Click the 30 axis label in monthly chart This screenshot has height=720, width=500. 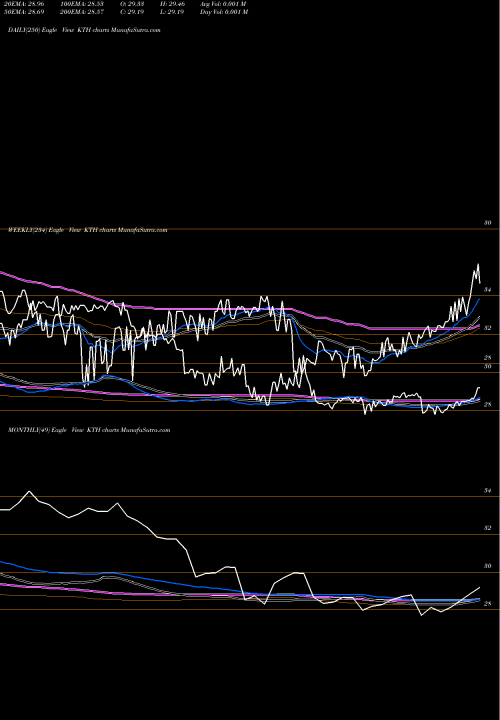[x=488, y=566]
